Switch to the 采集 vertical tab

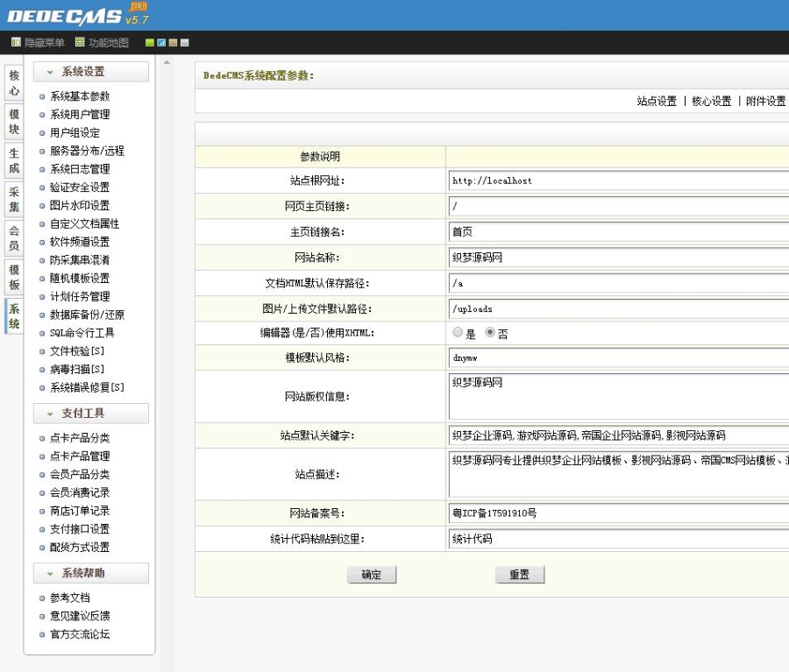14,199
